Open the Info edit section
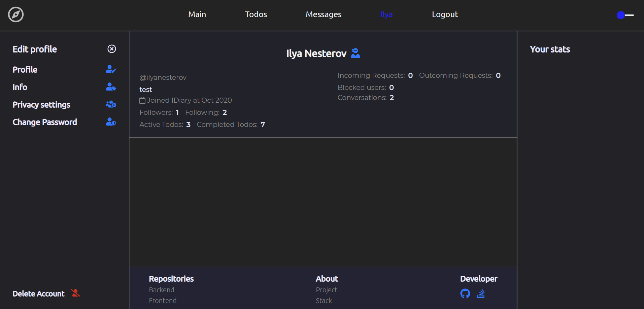The image size is (644, 309). pyautogui.click(x=20, y=87)
